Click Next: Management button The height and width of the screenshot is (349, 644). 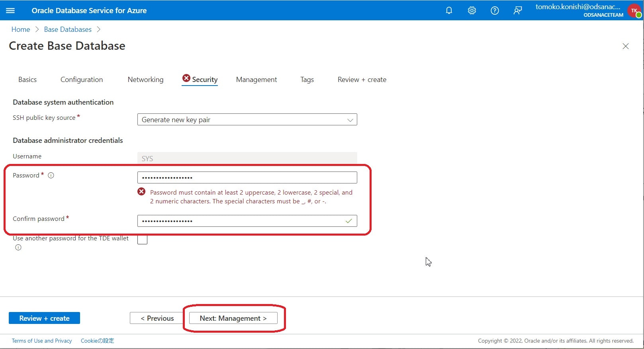point(233,318)
